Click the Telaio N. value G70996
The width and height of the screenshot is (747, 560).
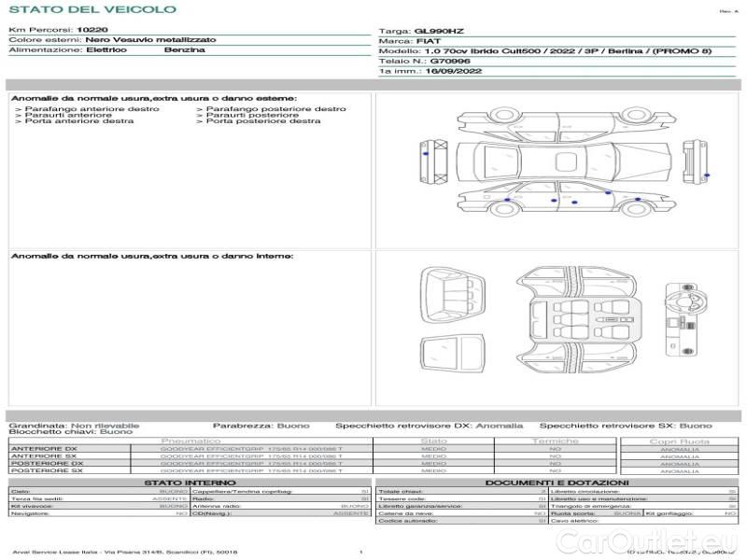(x=451, y=61)
